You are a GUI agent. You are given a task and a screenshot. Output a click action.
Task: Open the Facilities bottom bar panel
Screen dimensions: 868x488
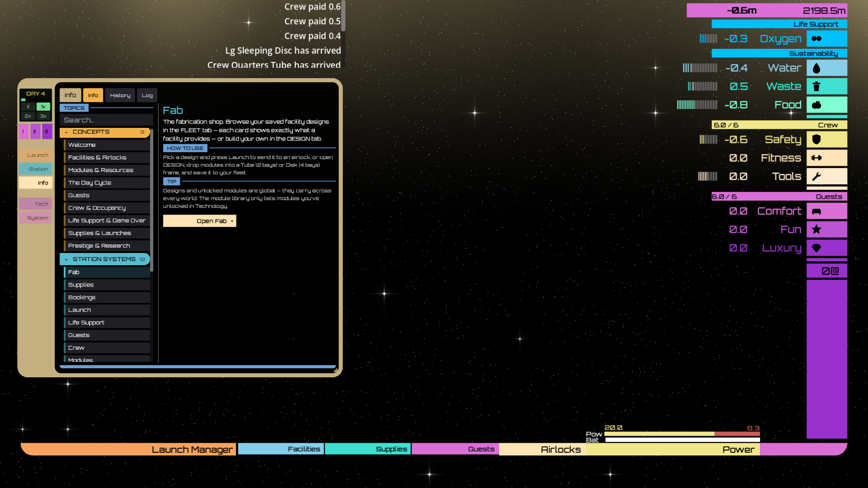click(x=281, y=449)
